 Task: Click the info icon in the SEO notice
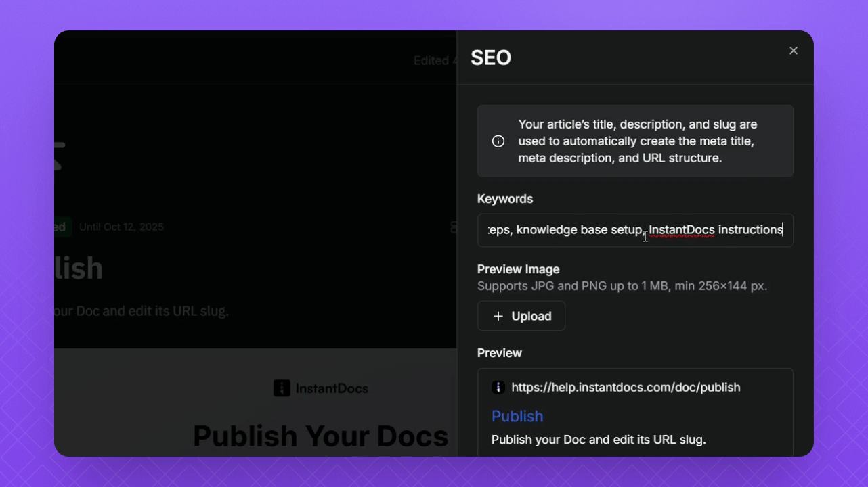498,141
